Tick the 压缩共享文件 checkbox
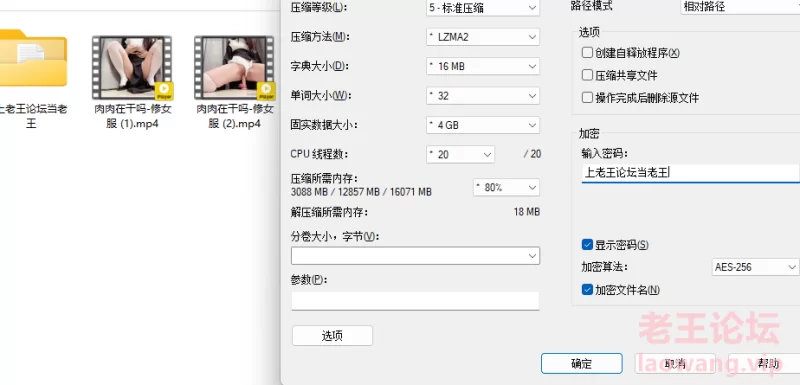This screenshot has width=800, height=385. coord(587,75)
